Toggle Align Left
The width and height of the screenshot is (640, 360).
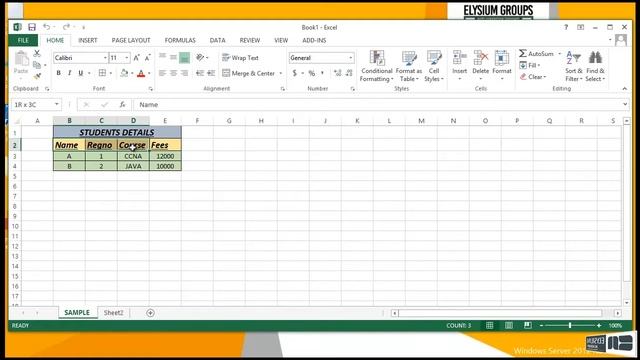click(x=162, y=73)
